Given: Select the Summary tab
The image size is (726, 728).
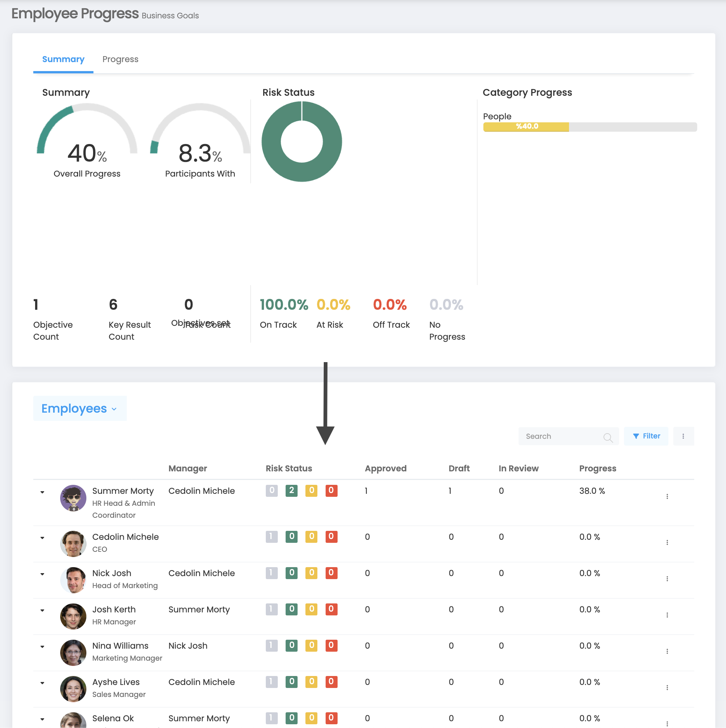Looking at the screenshot, I should click(x=63, y=59).
